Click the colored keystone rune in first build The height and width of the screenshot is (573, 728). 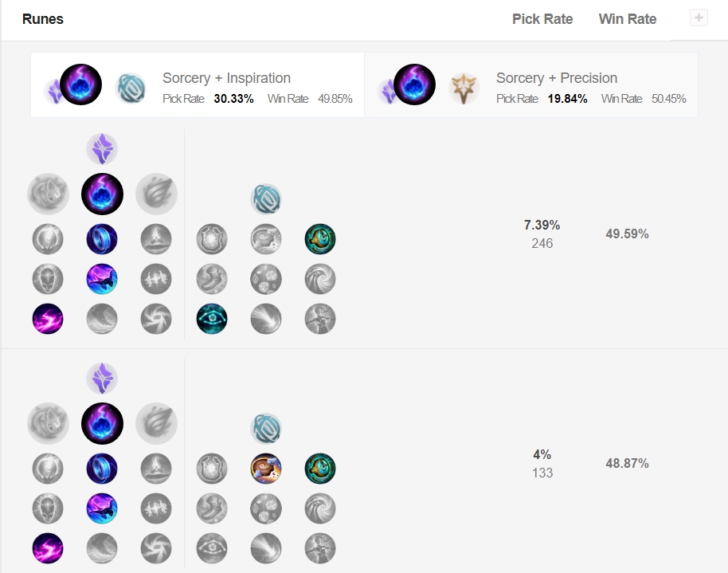point(102,194)
